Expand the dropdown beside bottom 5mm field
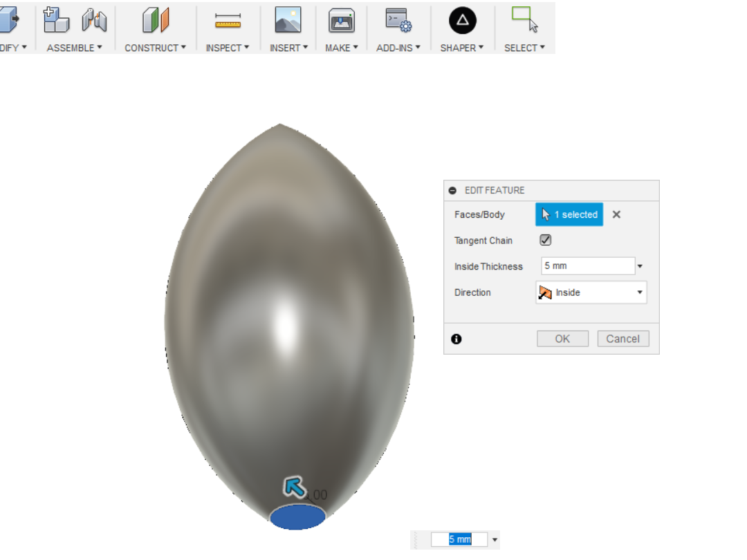Screen dimensions: 747x560 (495, 539)
